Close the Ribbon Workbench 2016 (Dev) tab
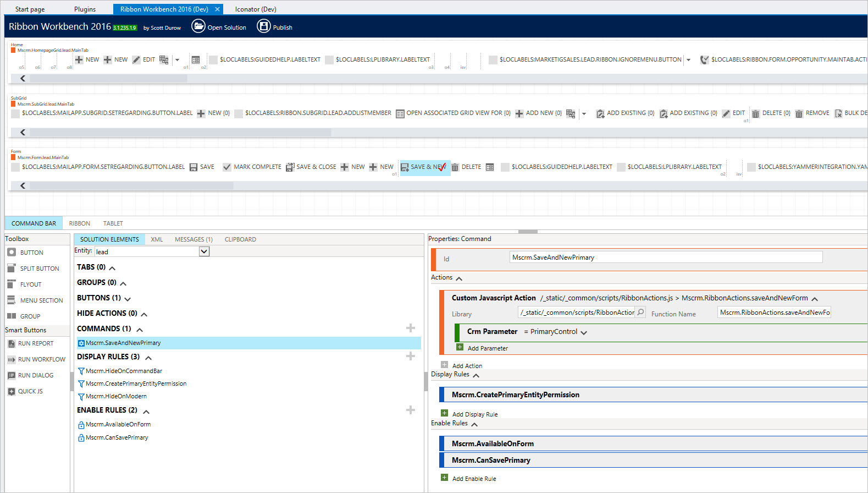The height and width of the screenshot is (493, 868). (217, 9)
